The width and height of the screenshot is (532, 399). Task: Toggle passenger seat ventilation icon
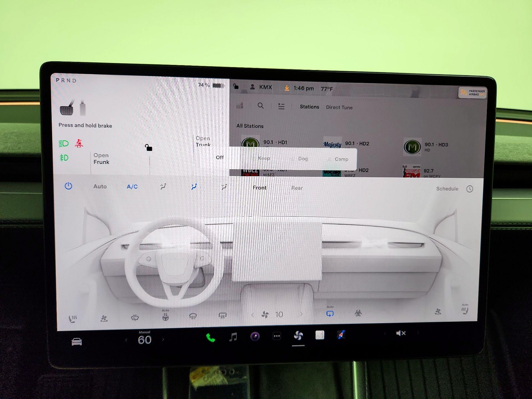click(438, 311)
